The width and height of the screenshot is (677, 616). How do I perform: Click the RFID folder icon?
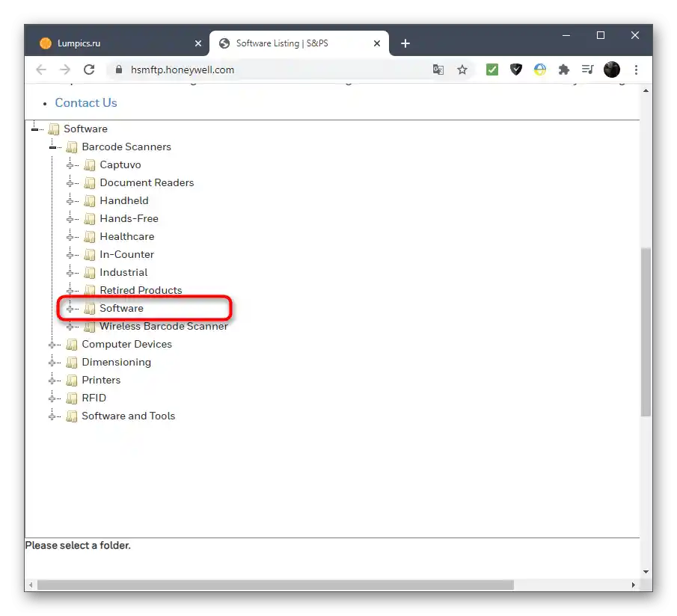point(71,398)
